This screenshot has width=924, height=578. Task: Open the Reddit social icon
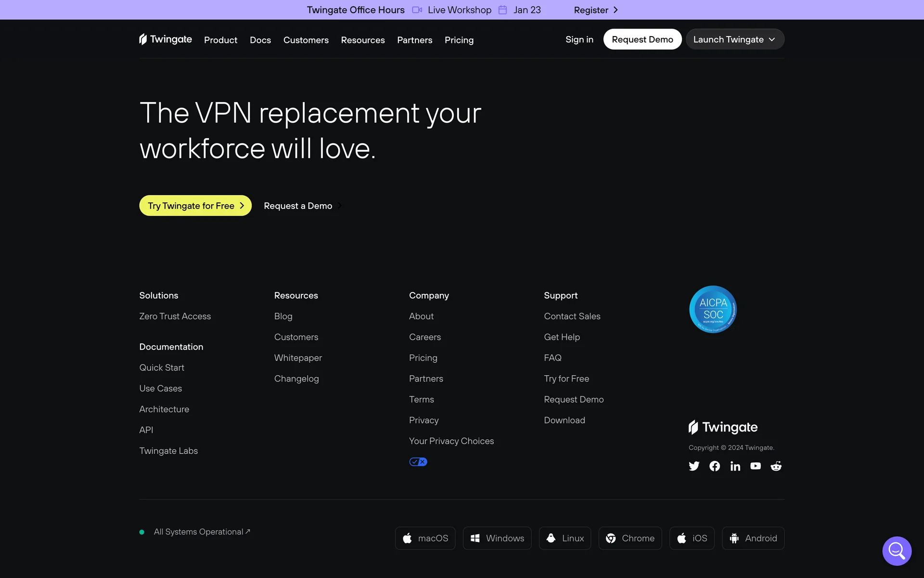click(x=776, y=466)
